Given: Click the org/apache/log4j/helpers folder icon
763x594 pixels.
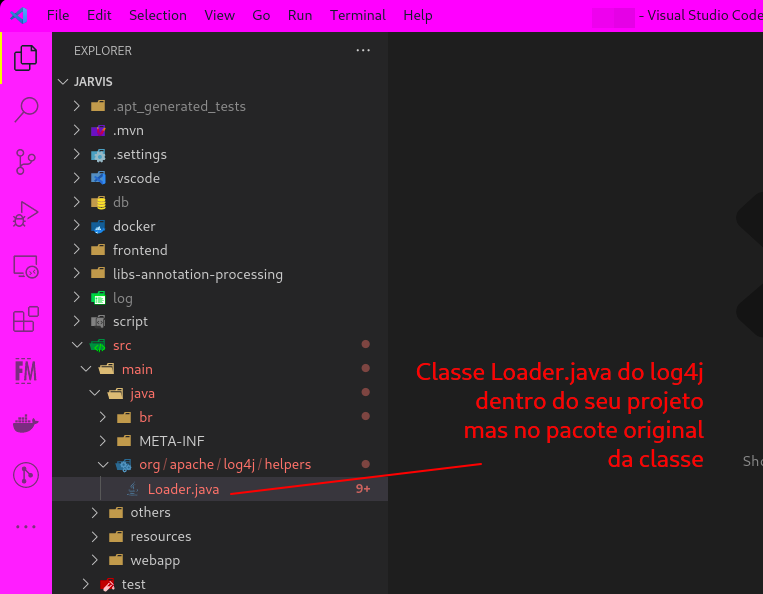Looking at the screenshot, I should coord(124,465).
